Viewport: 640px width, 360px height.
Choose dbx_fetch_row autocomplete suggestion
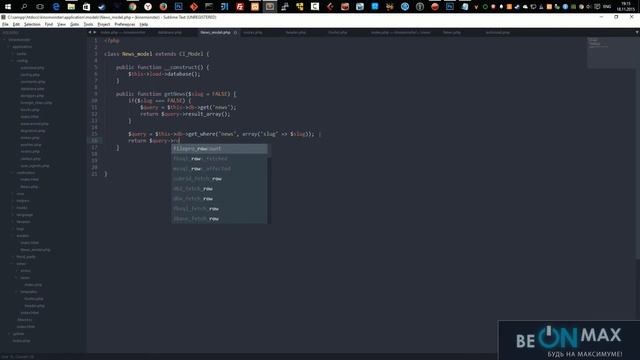pyautogui.click(x=219, y=199)
